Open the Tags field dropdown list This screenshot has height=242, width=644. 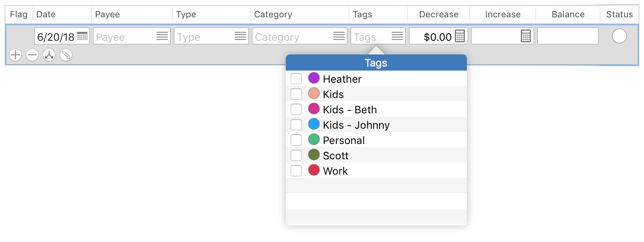coord(397,36)
